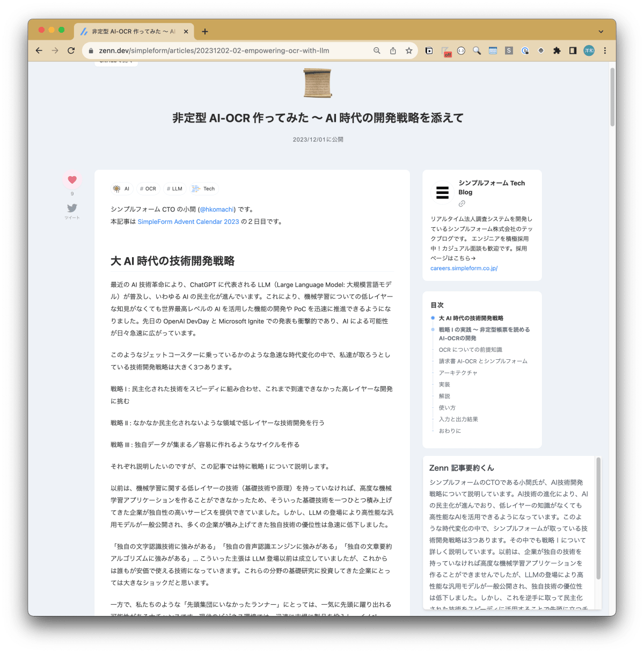This screenshot has height=653, width=644.
Task: View site information via the lock icon
Action: [91, 50]
